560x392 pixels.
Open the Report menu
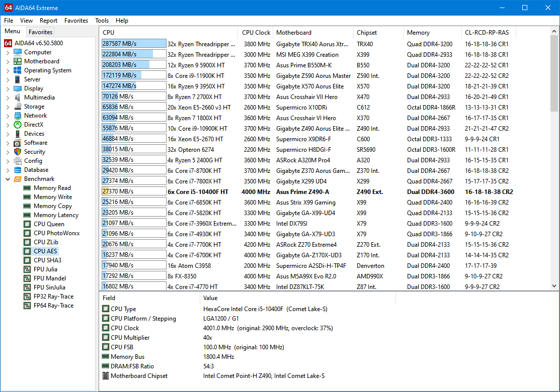pyautogui.click(x=49, y=21)
